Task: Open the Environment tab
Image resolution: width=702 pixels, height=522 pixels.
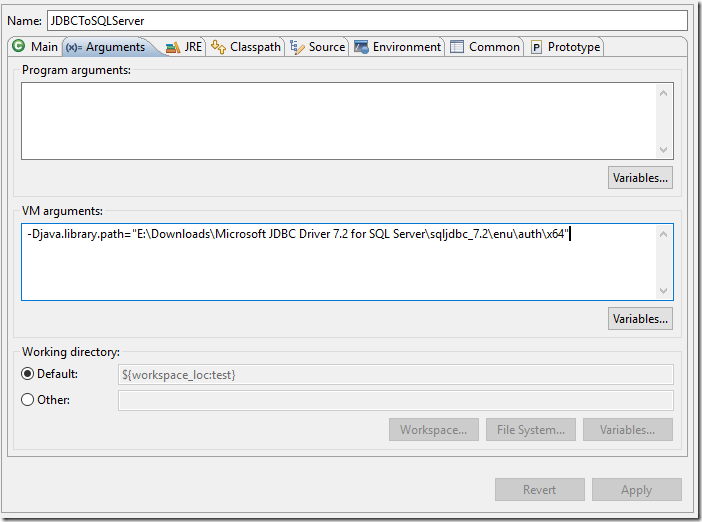Action: [397, 47]
